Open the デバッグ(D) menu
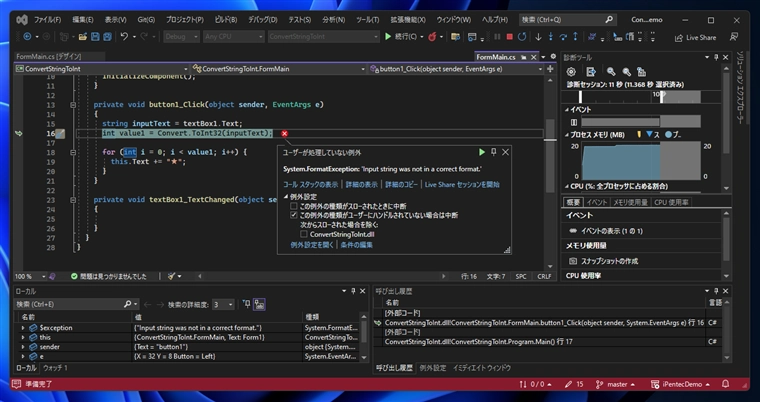This screenshot has width=760, height=402. (263, 20)
